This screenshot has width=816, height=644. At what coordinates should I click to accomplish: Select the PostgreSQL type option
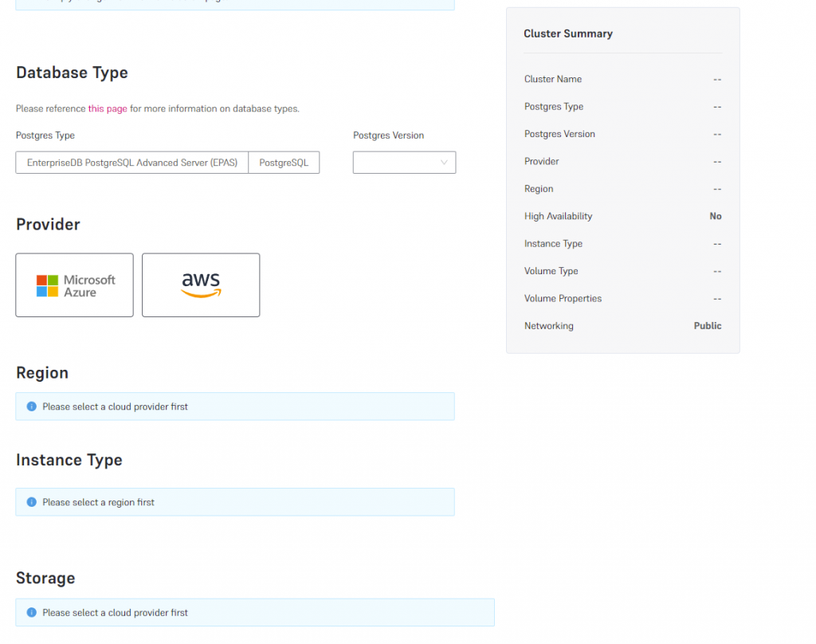tap(284, 163)
